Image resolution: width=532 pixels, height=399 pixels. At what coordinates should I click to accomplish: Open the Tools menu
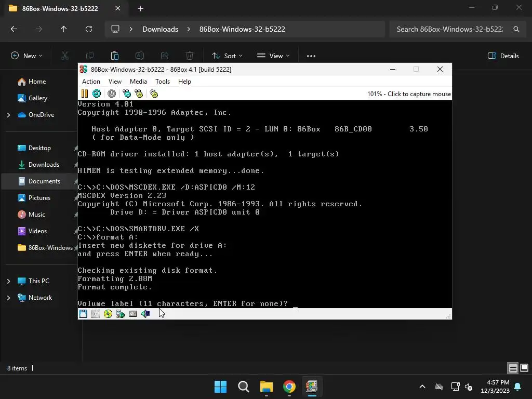[163, 82]
